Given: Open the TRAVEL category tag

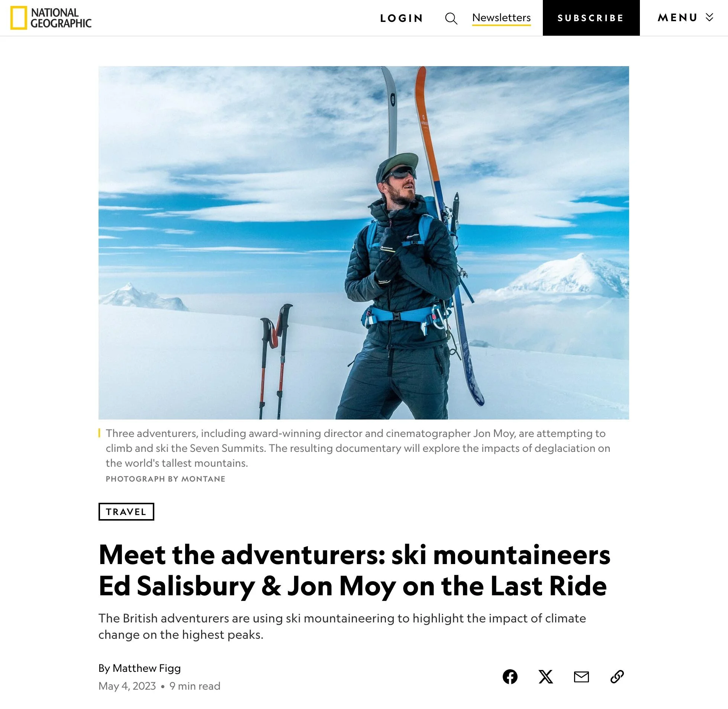Looking at the screenshot, I should coord(126,512).
